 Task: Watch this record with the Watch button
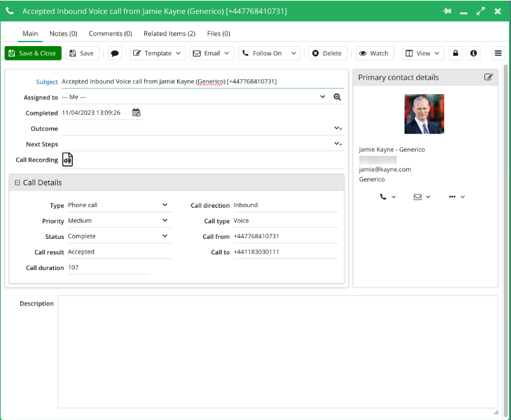(x=375, y=53)
